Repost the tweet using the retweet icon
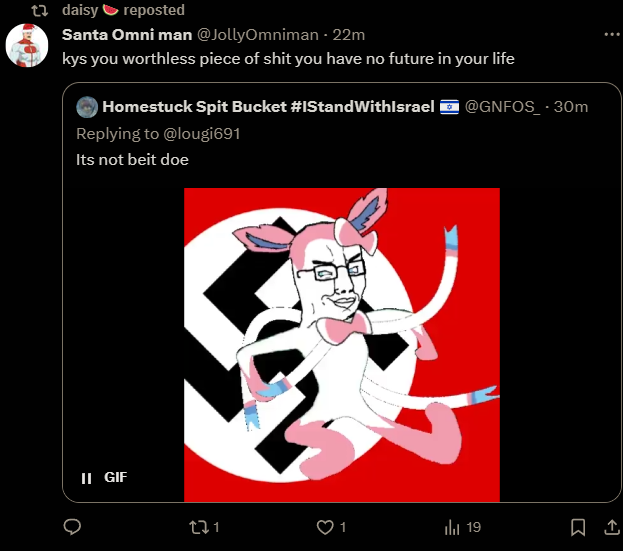The height and width of the screenshot is (551, 623). 198,527
